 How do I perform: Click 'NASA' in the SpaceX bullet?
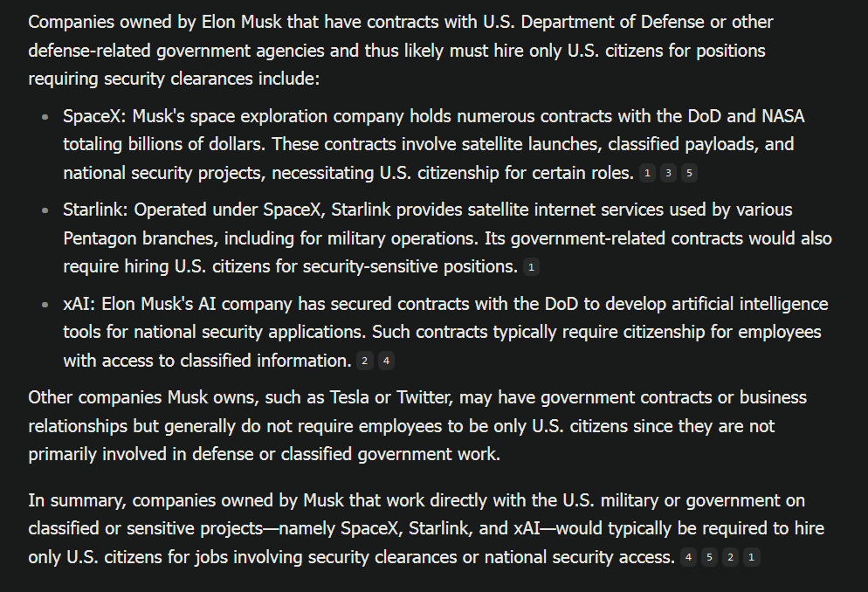click(x=783, y=116)
